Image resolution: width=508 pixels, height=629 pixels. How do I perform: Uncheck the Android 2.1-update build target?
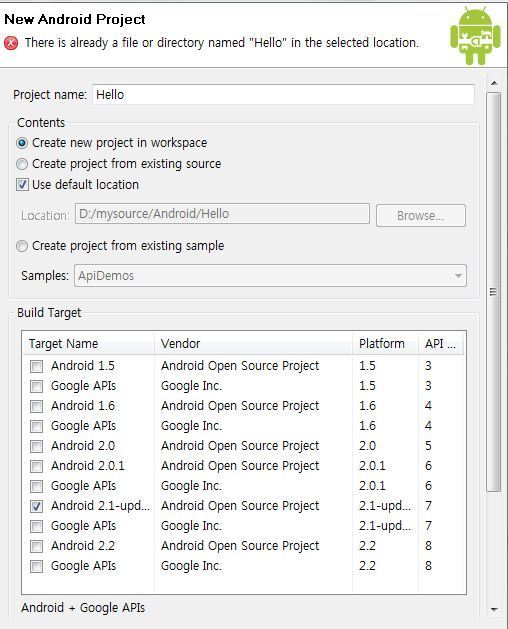coord(37,506)
